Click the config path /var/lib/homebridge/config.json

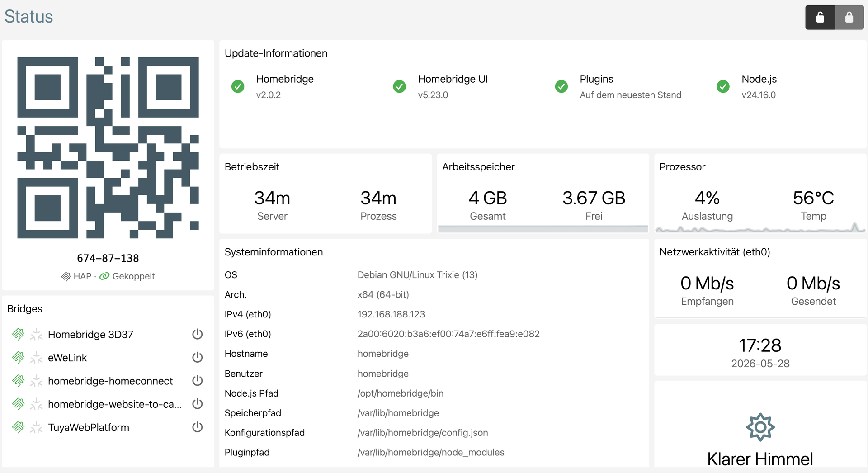point(423,433)
